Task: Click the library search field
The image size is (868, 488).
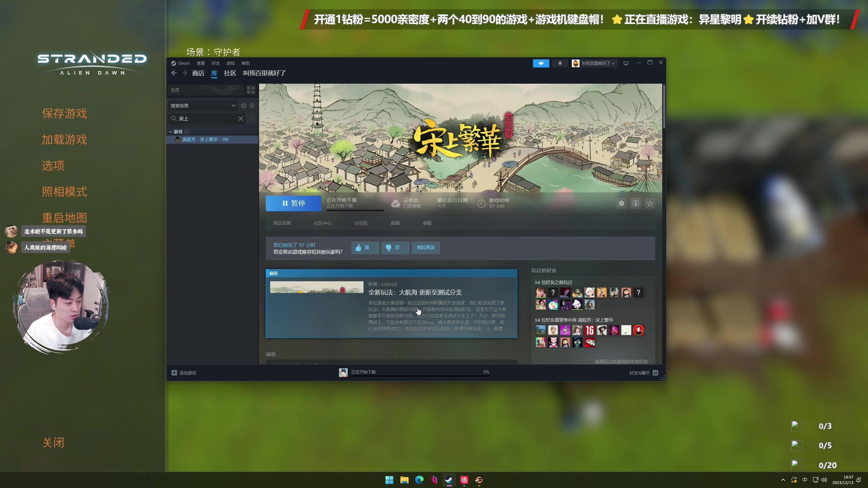Action: [207, 119]
